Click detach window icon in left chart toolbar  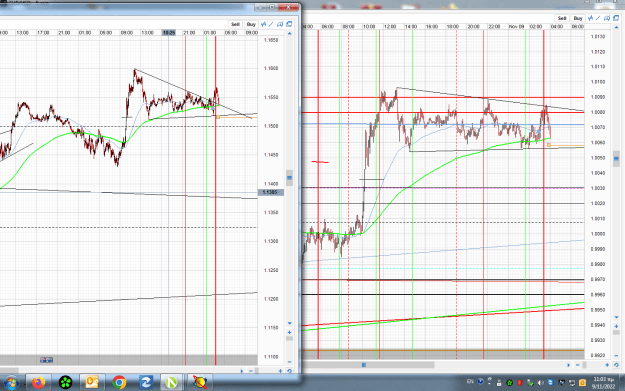pos(289,24)
